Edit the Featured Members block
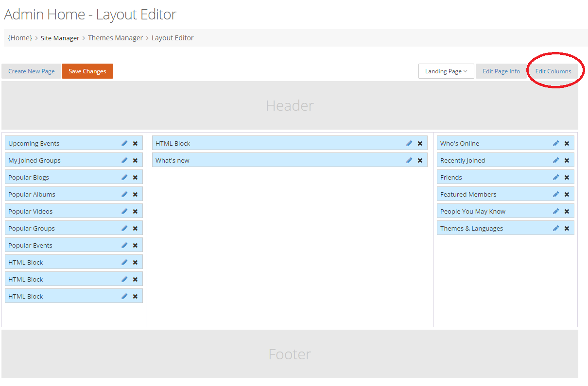 556,194
